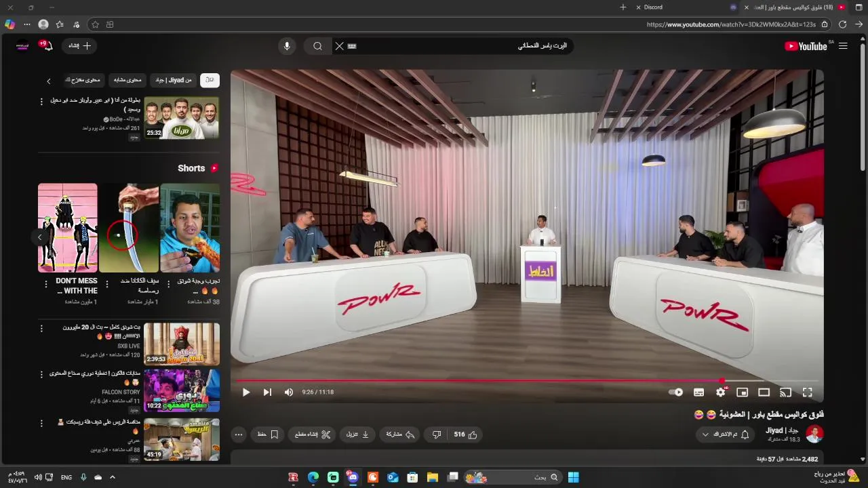Open the on-screen keyboard in search box
The width and height of the screenshot is (868, 488).
pyautogui.click(x=352, y=46)
